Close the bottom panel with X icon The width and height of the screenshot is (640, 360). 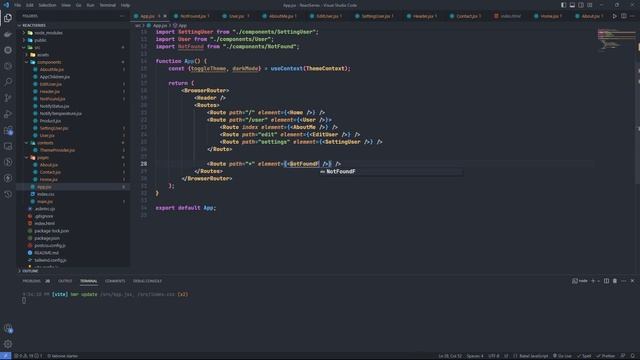pyautogui.click(x=632, y=281)
